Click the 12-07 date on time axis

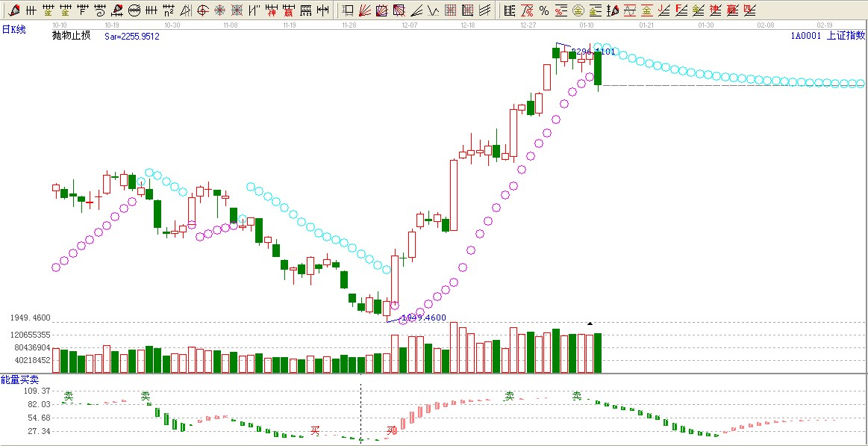[410, 25]
